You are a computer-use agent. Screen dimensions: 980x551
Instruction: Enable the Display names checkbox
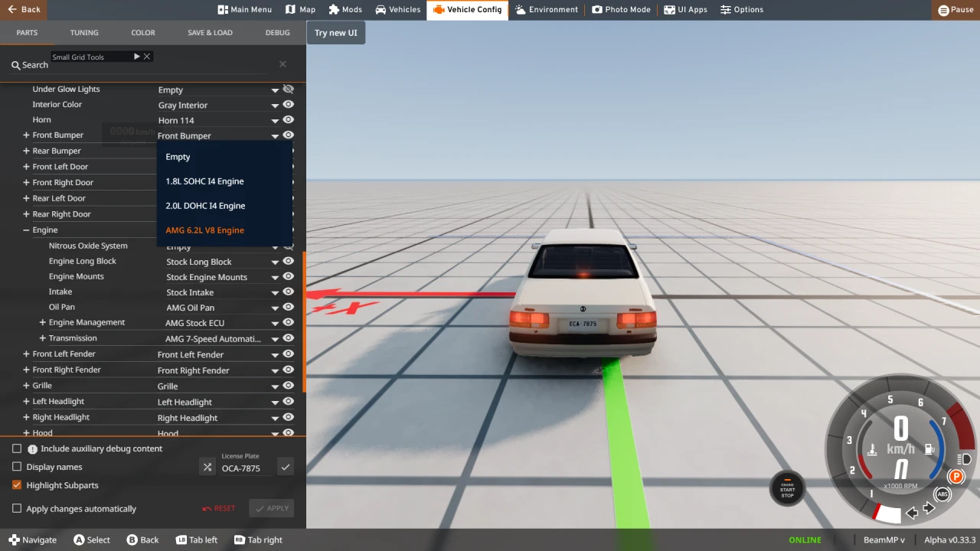coord(17,467)
